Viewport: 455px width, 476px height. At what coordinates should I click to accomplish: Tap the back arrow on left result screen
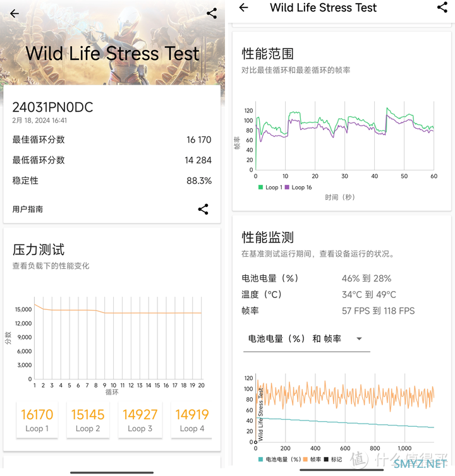[x=15, y=13]
